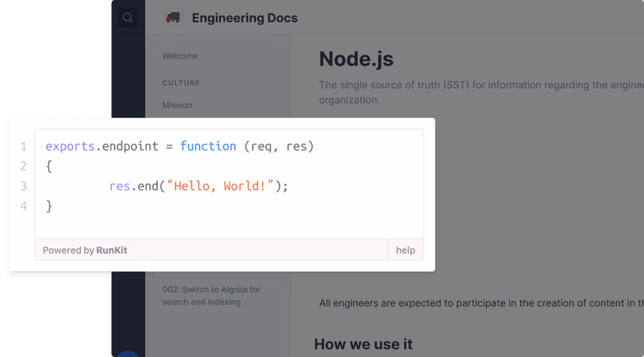Click the search magnifier icon in dark sidebar
This screenshot has width=644, height=357.
(x=128, y=17)
